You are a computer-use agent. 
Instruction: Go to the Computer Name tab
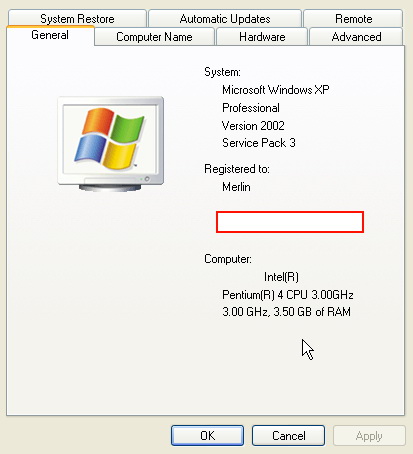[x=154, y=37]
